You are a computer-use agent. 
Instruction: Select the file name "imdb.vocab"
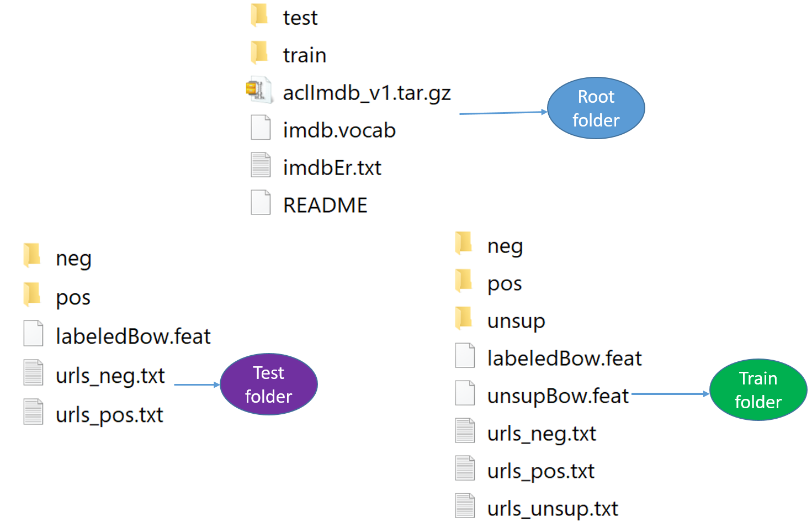339,130
